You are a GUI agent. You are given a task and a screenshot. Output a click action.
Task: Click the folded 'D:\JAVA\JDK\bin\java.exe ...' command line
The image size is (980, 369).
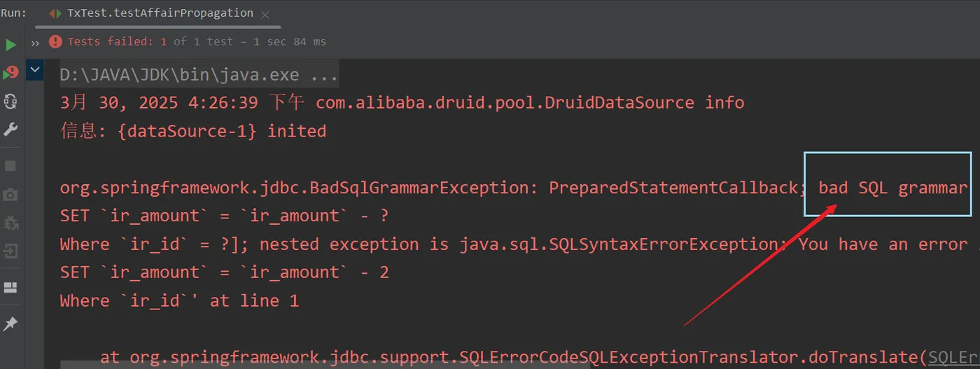click(199, 75)
